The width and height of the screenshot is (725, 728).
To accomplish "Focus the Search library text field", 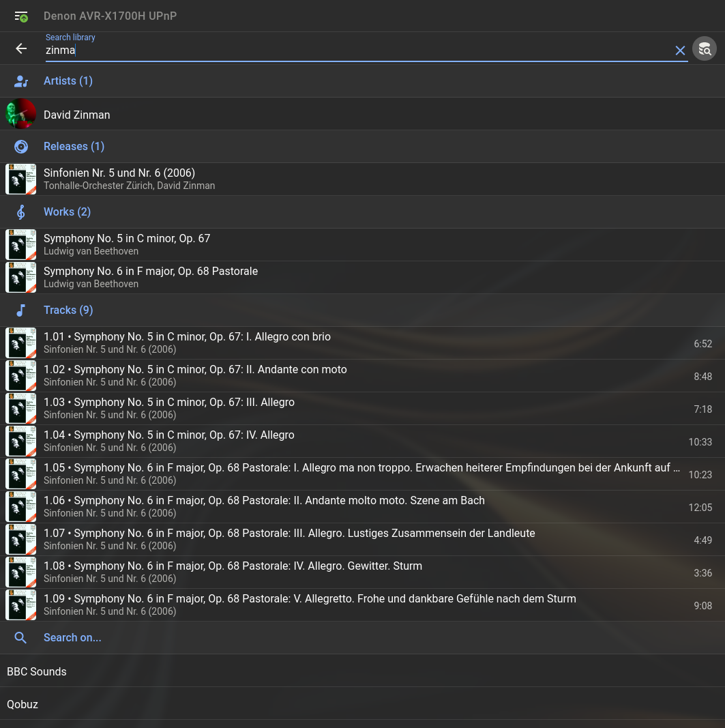I will click(x=355, y=50).
